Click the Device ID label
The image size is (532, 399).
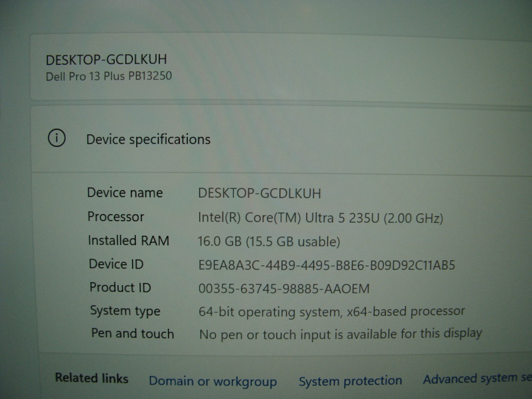tap(116, 264)
